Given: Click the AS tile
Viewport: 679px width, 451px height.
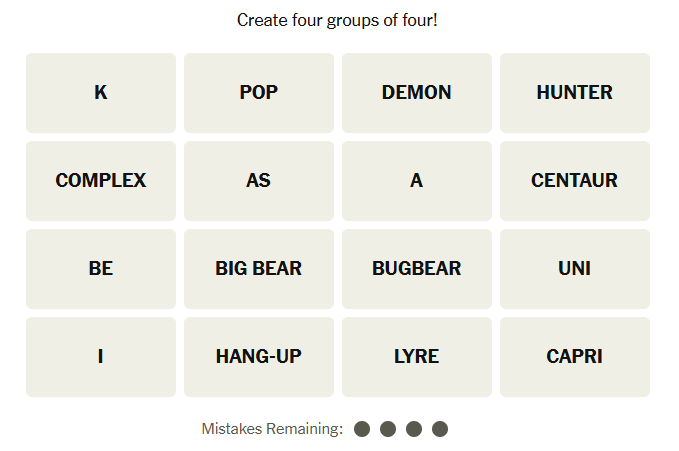Looking at the screenshot, I should (x=259, y=181).
